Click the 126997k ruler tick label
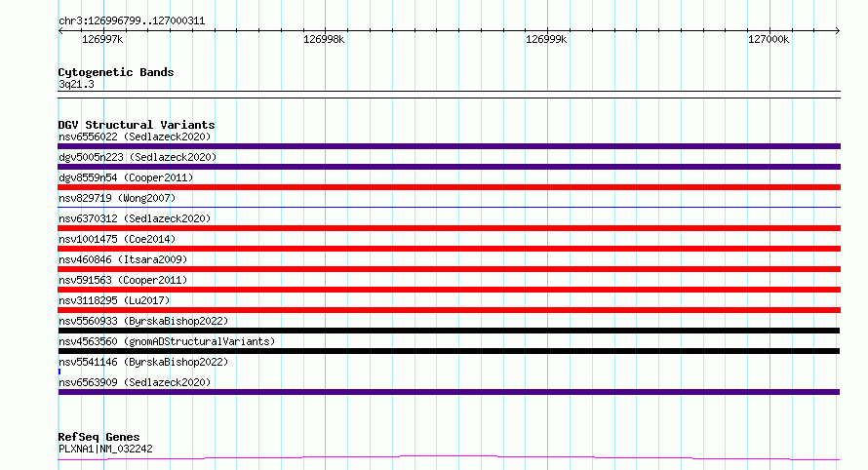This screenshot has height=470, width=868. coord(102,39)
